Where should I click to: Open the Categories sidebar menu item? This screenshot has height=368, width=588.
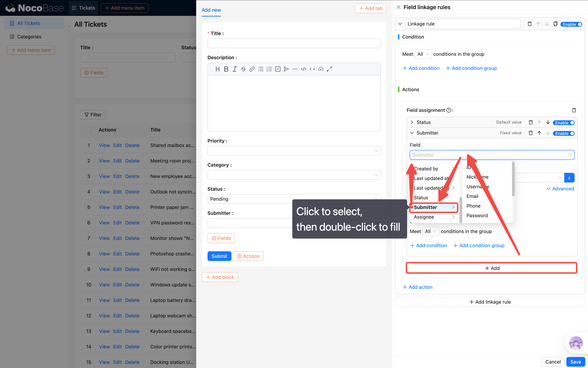(29, 36)
